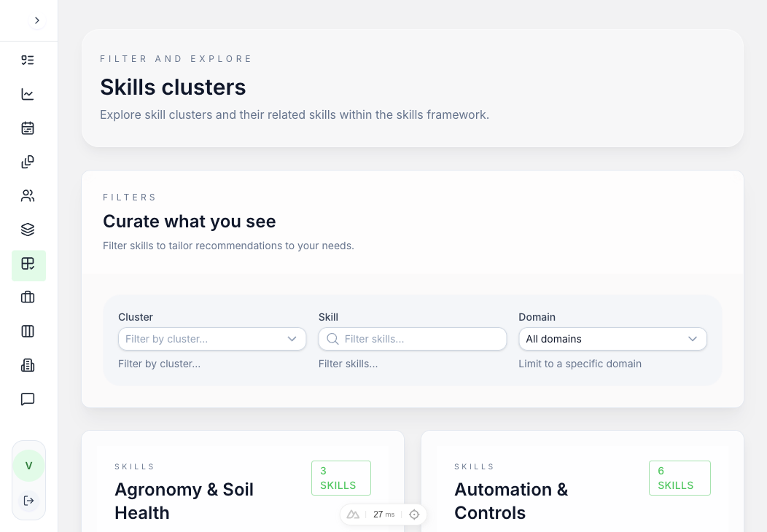This screenshot has width=767, height=532.
Task: Click the Filter skills search field
Action: coord(413,339)
